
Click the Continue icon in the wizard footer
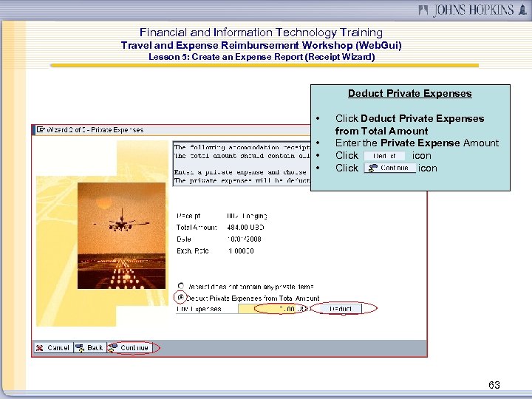112,348
